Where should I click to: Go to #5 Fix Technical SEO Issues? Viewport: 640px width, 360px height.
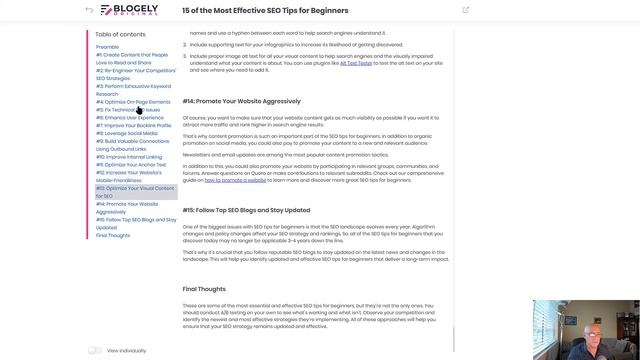128,110
